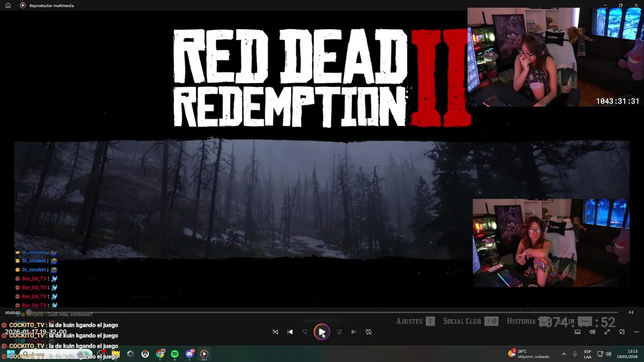
Task: Open the ESP LAA keyboard language switcher
Action: click(x=588, y=354)
